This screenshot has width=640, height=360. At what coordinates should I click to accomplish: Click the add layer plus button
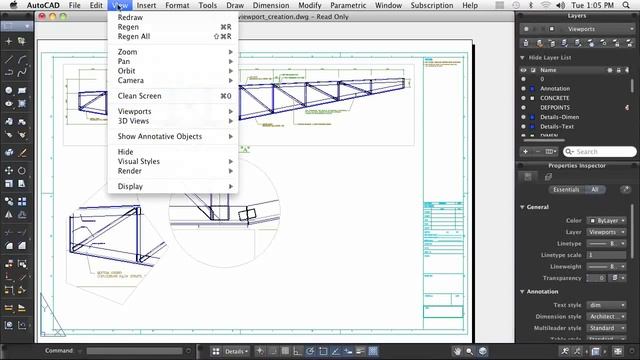pos(526,151)
